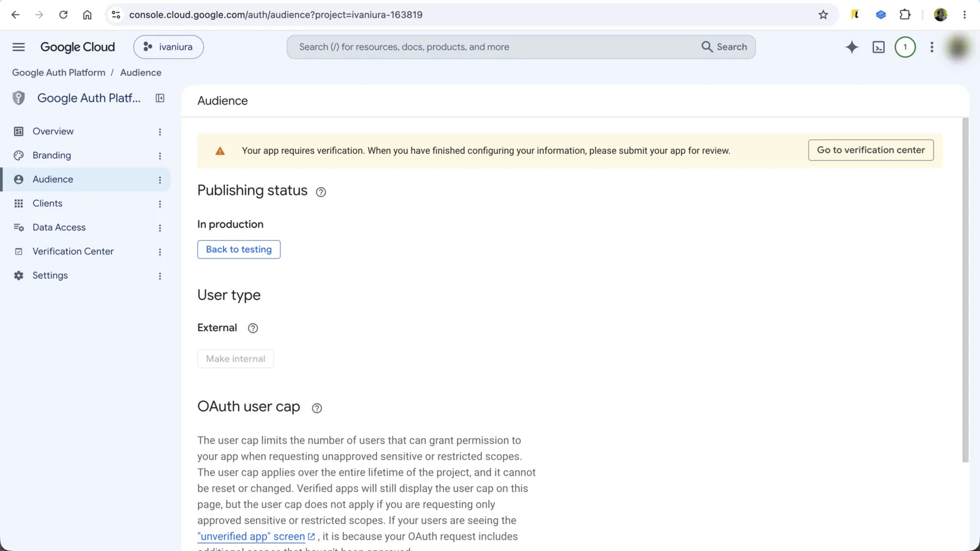Click the Search button in the search bar
The height and width of the screenshot is (551, 980).
tap(725, 47)
